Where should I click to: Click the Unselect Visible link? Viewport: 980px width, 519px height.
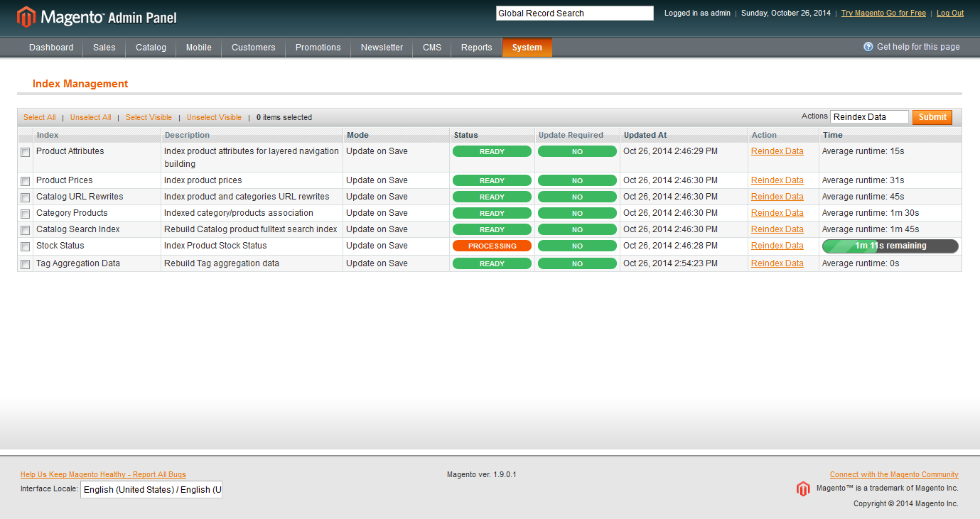click(214, 118)
